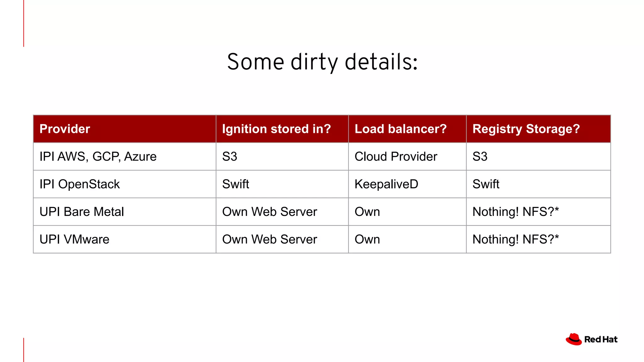The image size is (644, 362).
Task: Click the 'KeepaliveD' cell
Action: (x=386, y=184)
